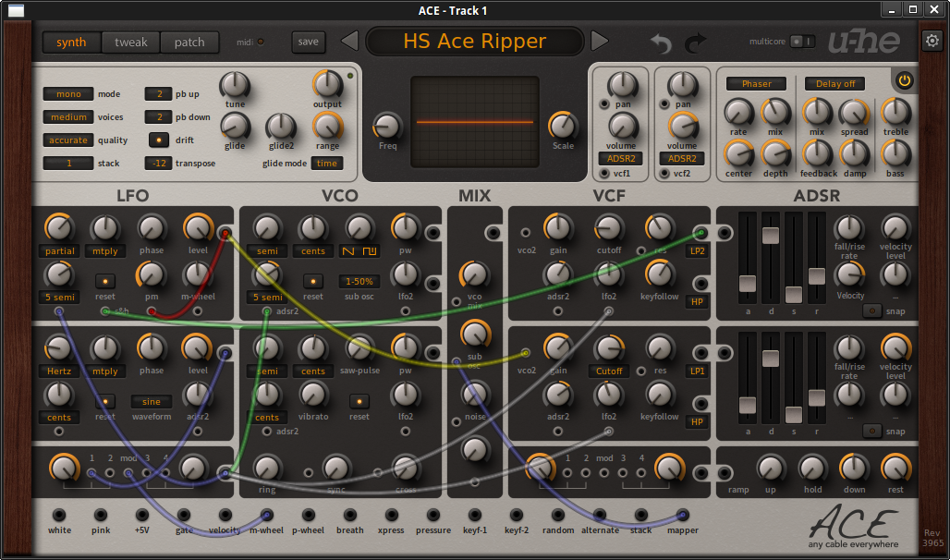Open the accurate quality selector

[67, 140]
